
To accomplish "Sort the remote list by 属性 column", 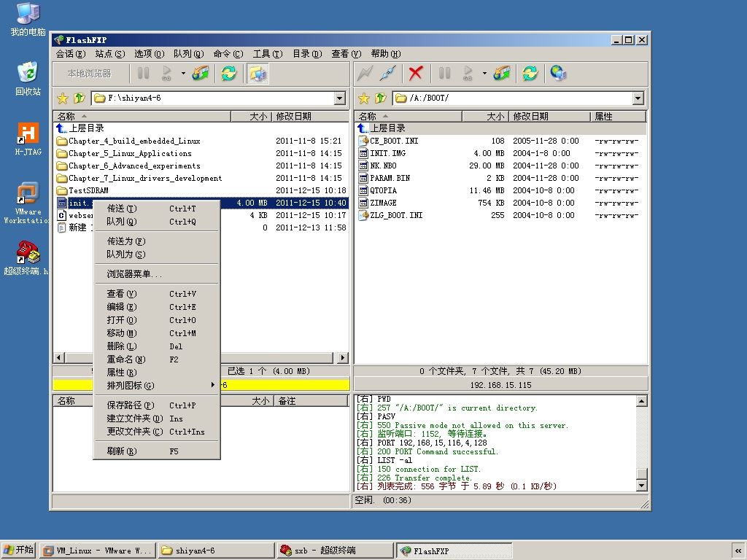I will coord(619,116).
